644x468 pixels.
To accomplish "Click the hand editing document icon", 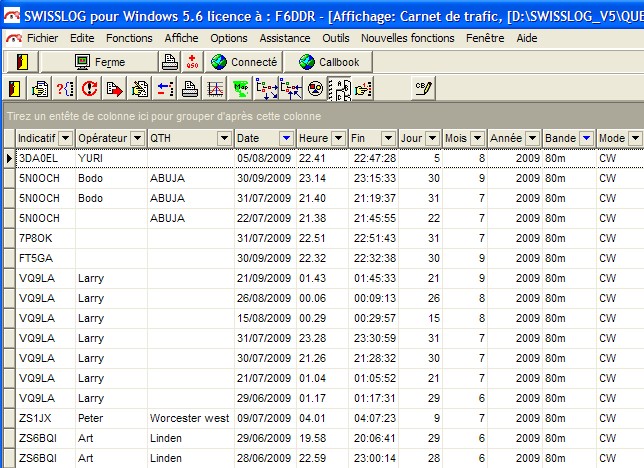I will tap(140, 88).
